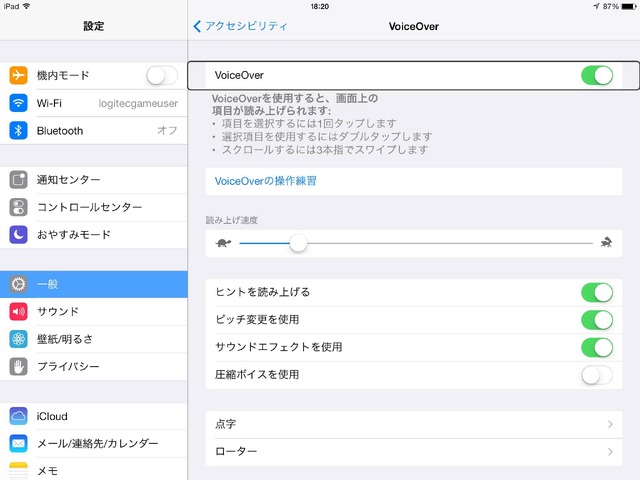Select 一般 in the sidebar
This screenshot has height=480, width=640.
[x=93, y=284]
